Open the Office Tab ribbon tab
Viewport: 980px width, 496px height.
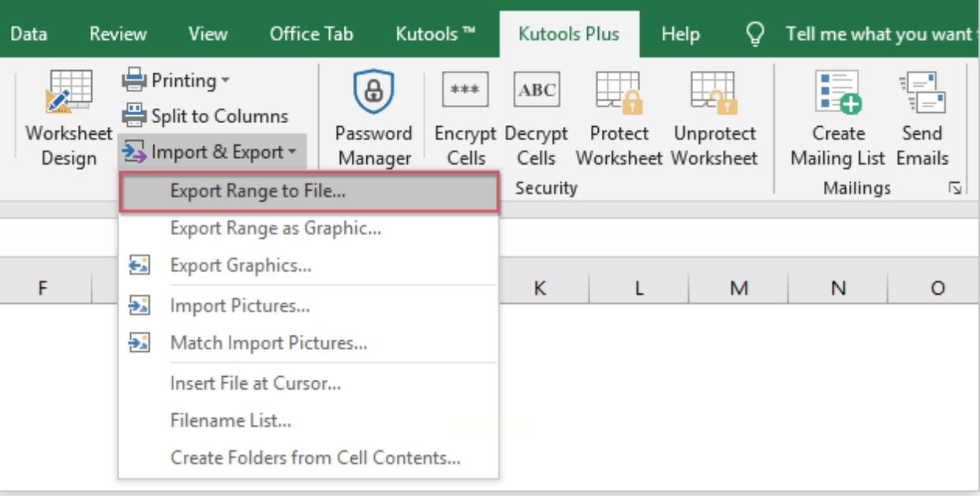(x=312, y=34)
